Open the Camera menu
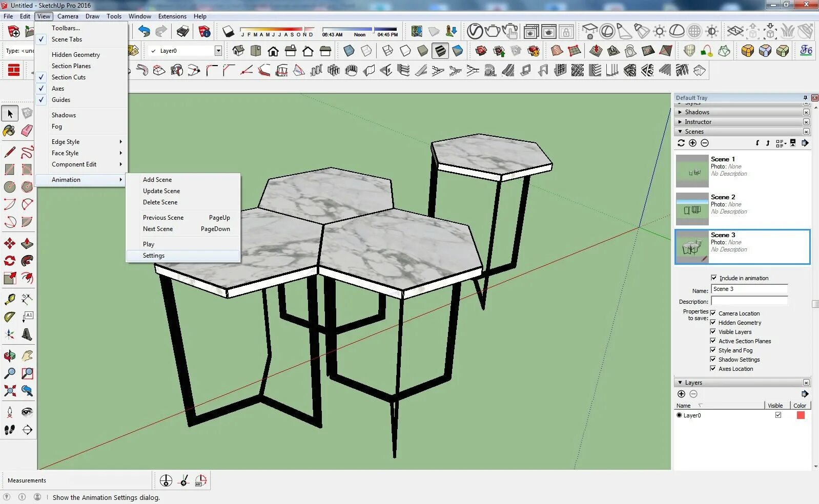 [68, 16]
